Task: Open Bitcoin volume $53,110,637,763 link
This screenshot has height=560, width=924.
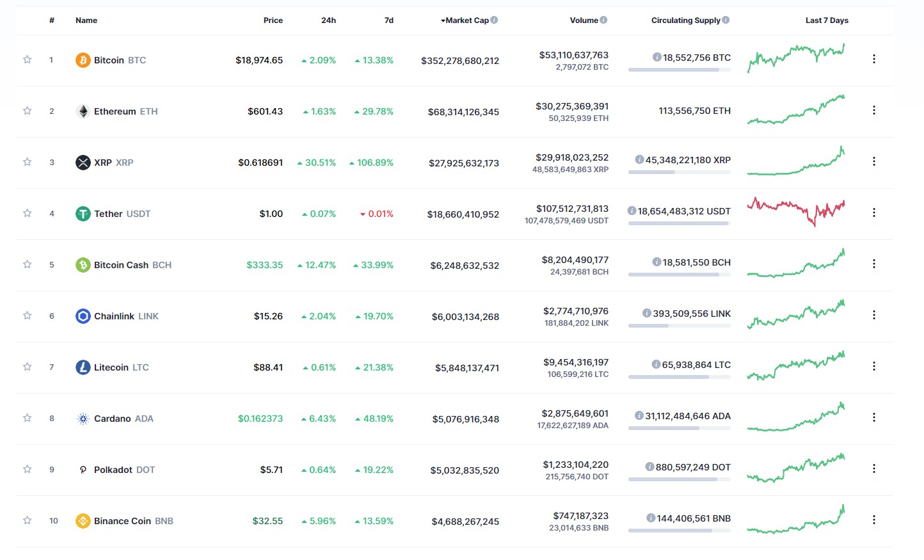Action: click(574, 55)
